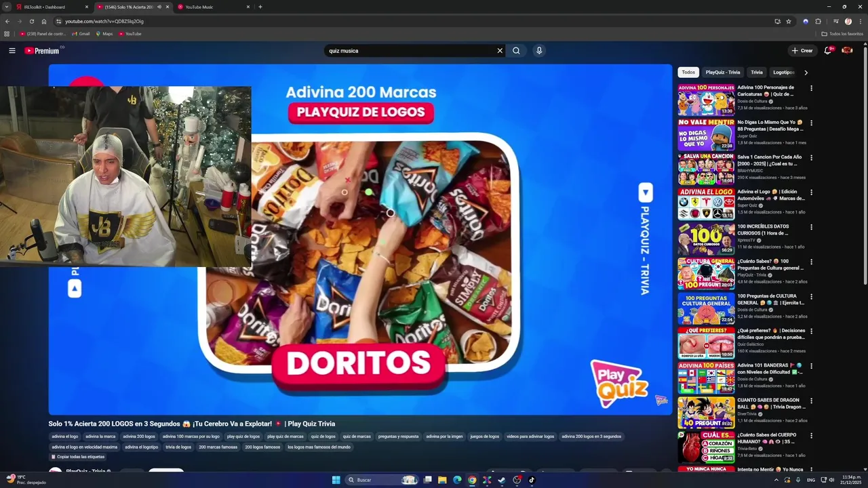This screenshot has height=488, width=868.
Task: Select the Todos filter chip
Action: (x=688, y=73)
